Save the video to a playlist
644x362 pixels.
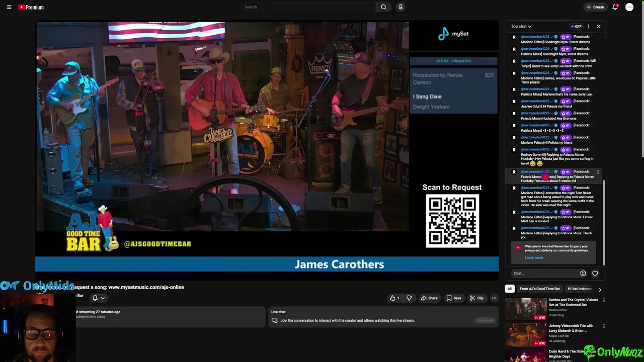pos(454,298)
